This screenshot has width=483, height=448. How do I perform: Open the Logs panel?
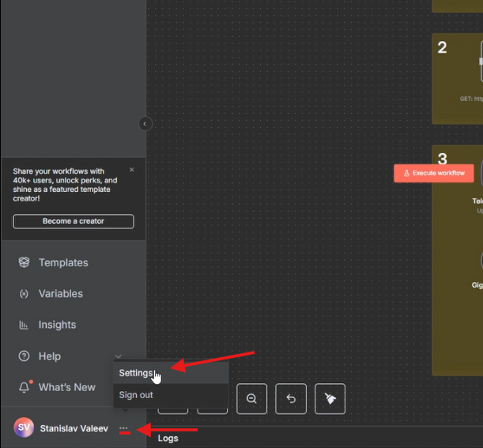tap(168, 439)
